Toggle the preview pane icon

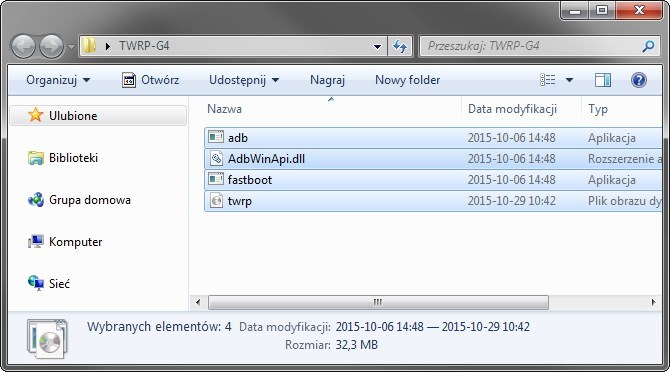[x=603, y=80]
